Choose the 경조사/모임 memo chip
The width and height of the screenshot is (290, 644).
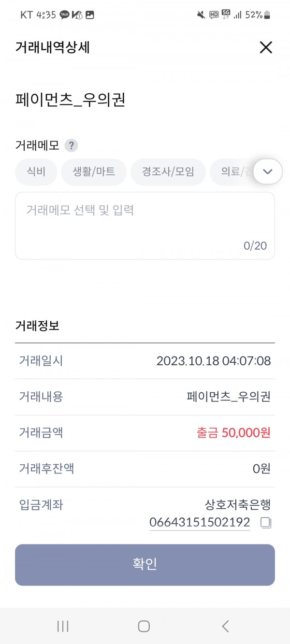pos(168,172)
